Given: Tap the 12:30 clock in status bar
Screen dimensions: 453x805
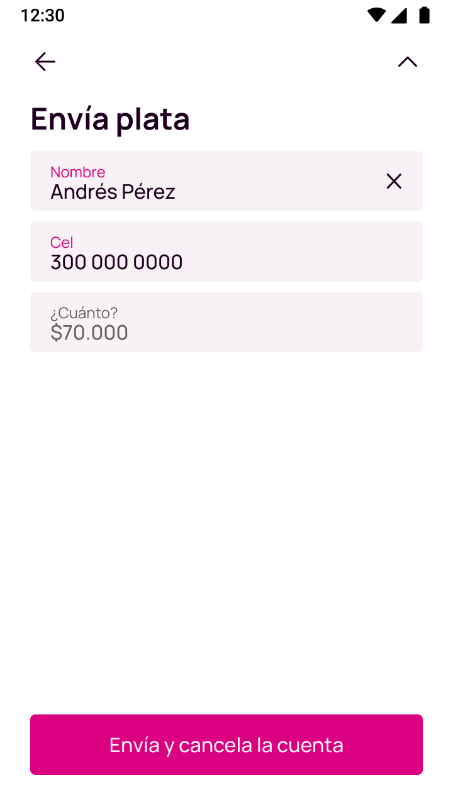Looking at the screenshot, I should (43, 15).
